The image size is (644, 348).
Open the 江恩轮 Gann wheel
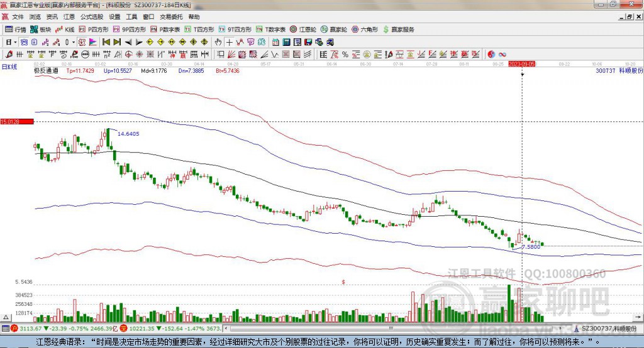click(x=303, y=30)
